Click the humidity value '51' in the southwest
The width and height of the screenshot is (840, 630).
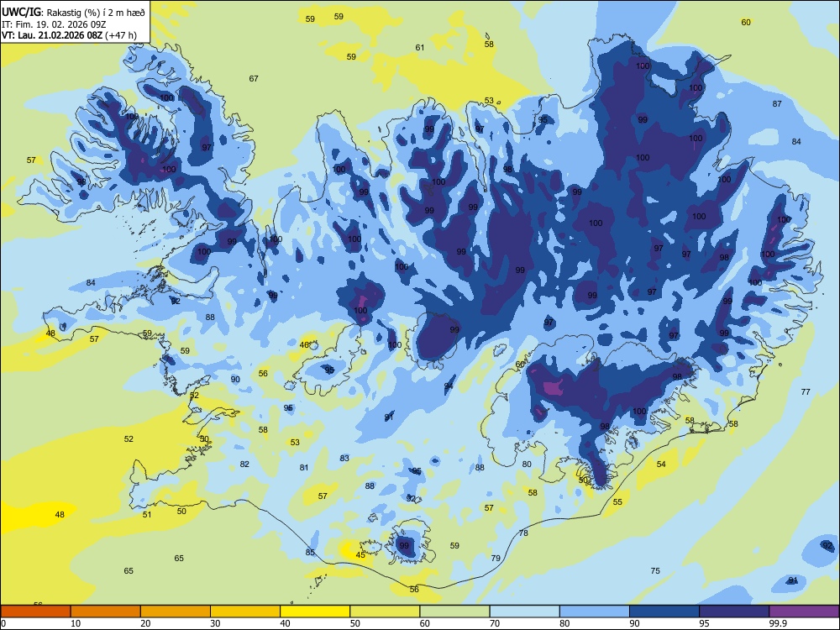[x=147, y=515]
